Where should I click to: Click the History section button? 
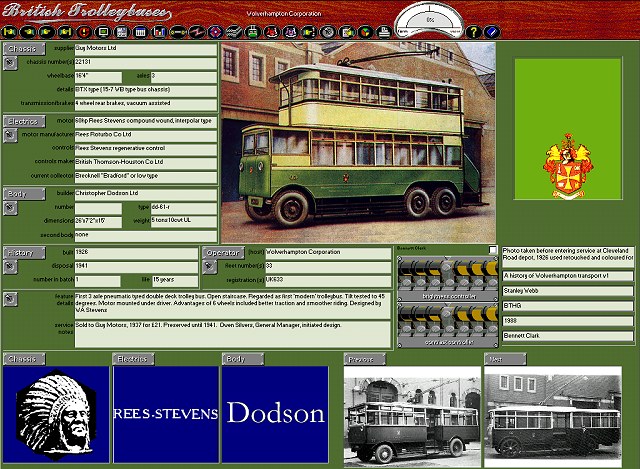tap(24, 253)
